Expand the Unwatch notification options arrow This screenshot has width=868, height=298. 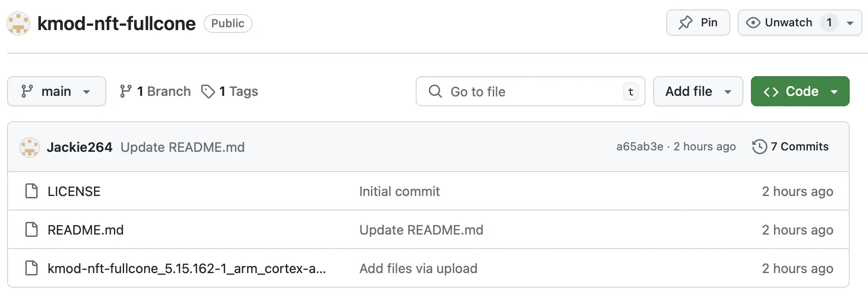(850, 23)
